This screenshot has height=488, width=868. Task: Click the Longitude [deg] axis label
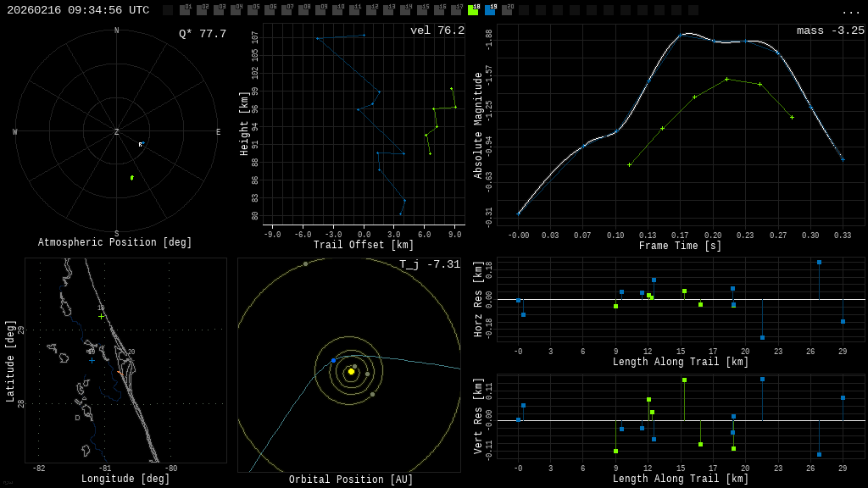(x=125, y=478)
